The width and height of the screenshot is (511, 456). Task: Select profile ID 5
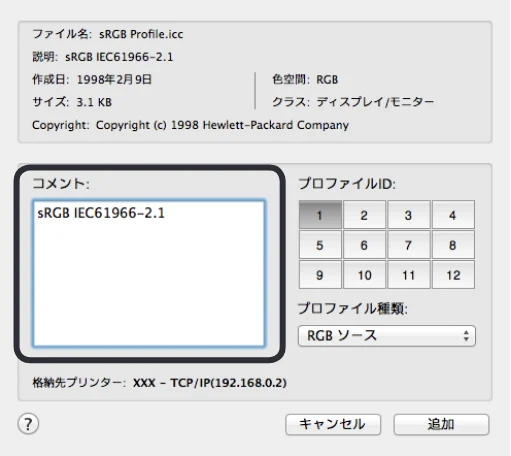(320, 245)
